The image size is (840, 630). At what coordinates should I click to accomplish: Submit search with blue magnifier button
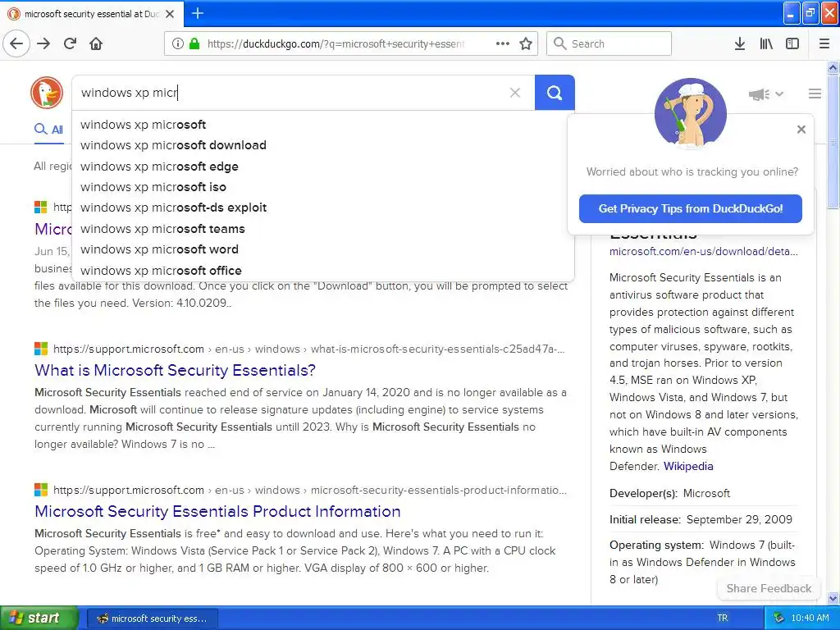click(x=555, y=93)
